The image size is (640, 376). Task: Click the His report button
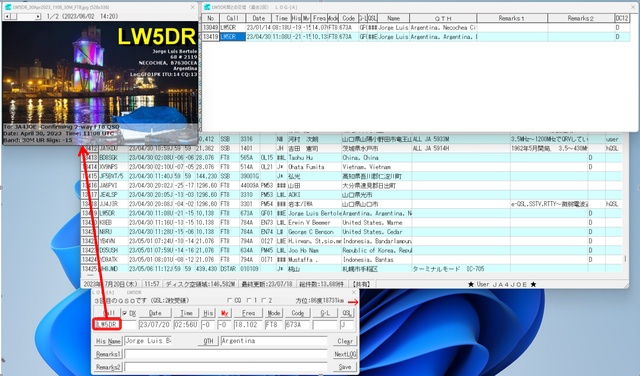(208, 313)
